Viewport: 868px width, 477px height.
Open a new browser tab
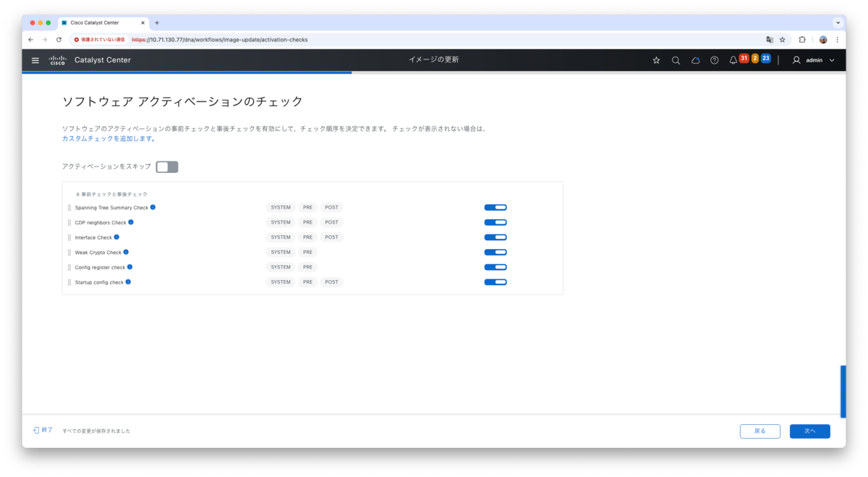(x=157, y=22)
